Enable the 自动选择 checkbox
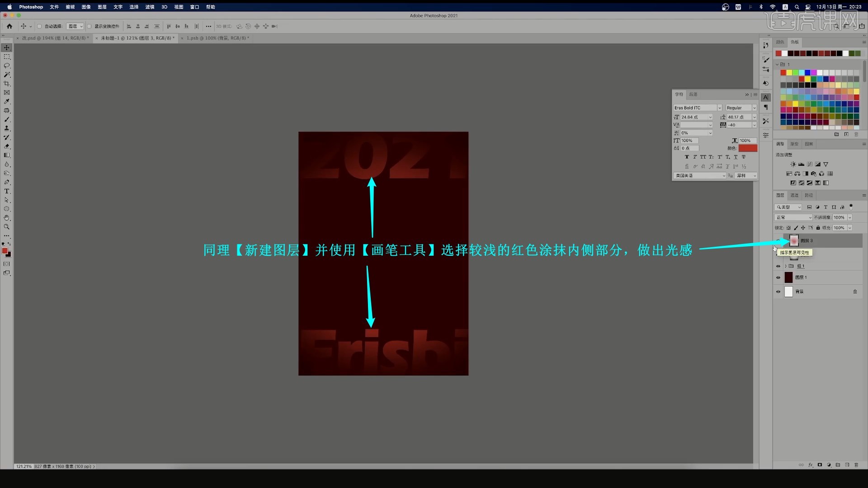 39,26
